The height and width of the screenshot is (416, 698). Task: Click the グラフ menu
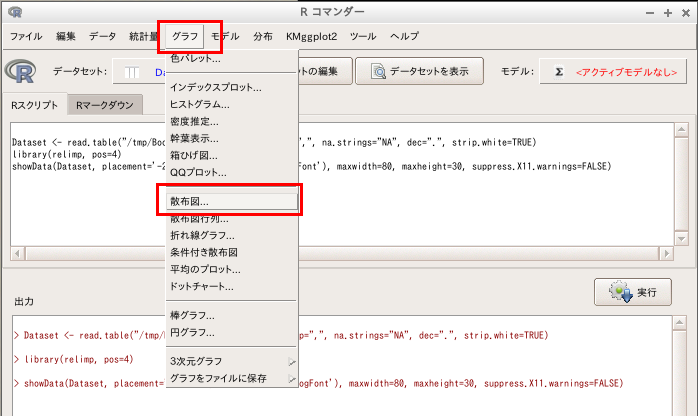(185, 36)
